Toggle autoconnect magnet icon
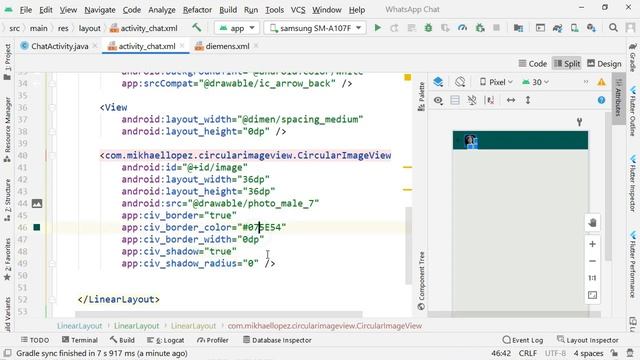This screenshot has width=640, height=360. pyautogui.click(x=472, y=100)
